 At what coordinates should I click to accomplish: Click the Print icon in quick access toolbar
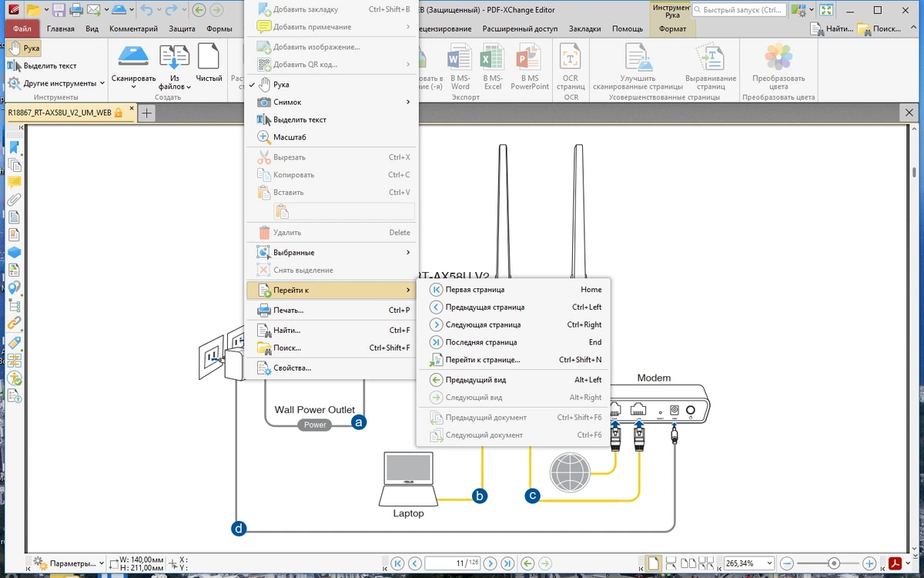coord(76,10)
